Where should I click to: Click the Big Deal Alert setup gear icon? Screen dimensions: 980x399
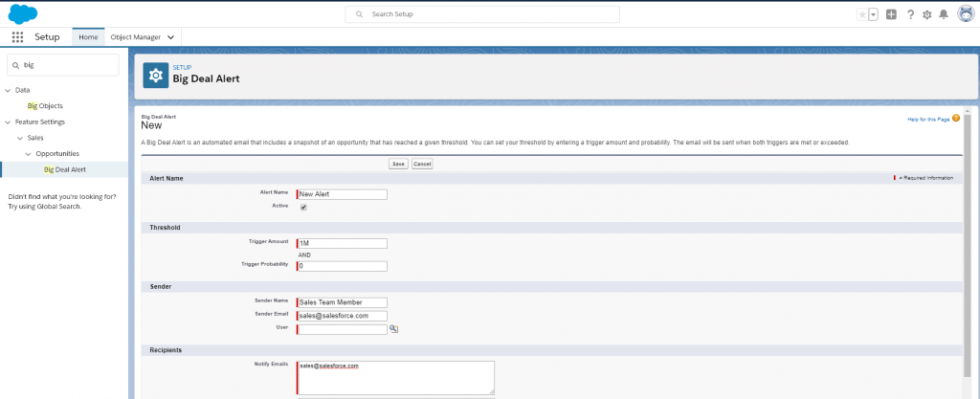tap(156, 75)
